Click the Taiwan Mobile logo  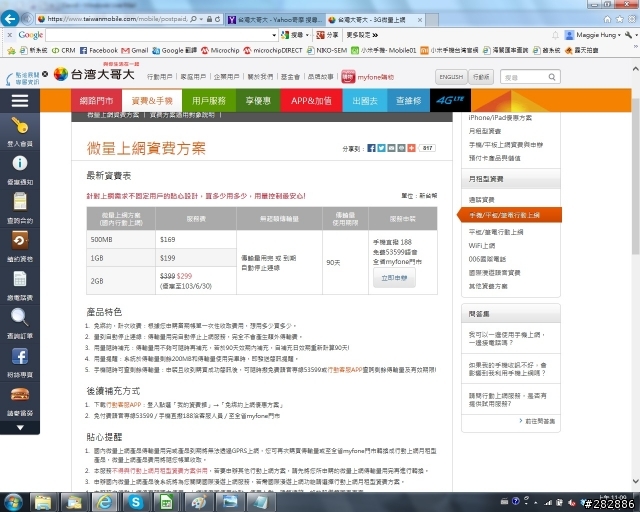(94, 74)
